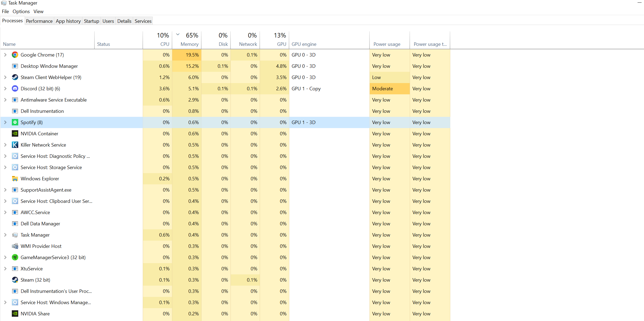Click the Windows Explorer folder icon
The image size is (644, 321).
[15, 179]
